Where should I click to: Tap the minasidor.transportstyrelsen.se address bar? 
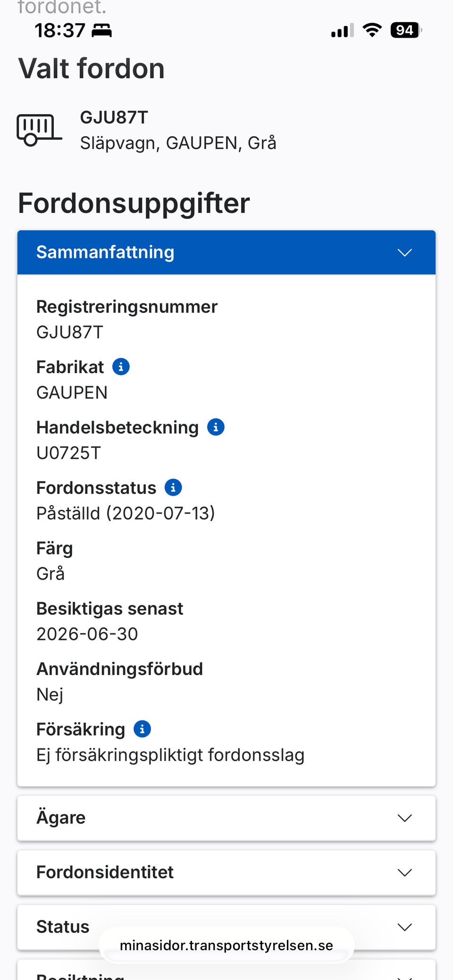coord(226,945)
